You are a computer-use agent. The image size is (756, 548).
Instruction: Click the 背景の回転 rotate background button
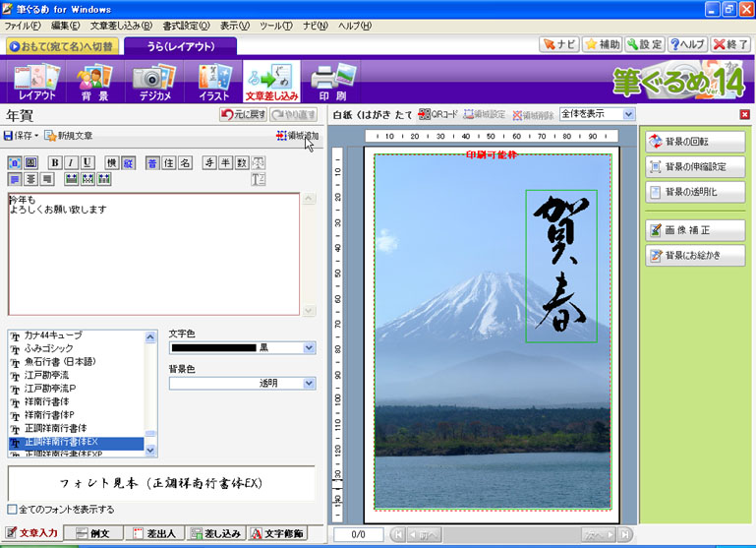tap(695, 142)
